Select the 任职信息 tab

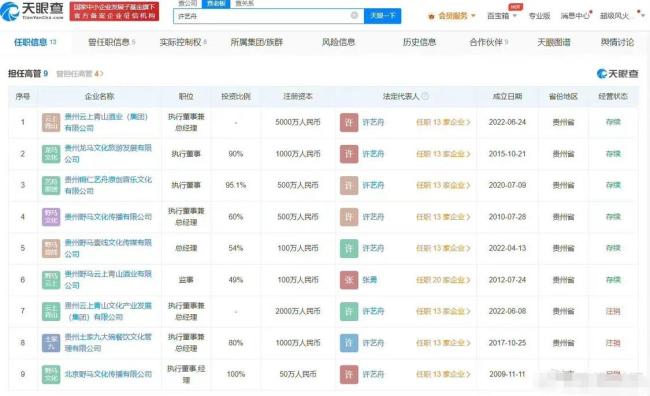click(x=35, y=42)
